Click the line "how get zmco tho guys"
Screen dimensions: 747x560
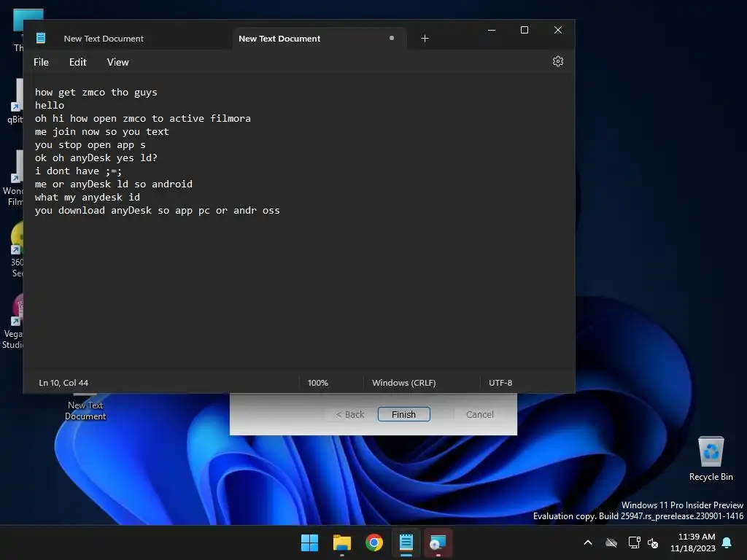pos(96,93)
